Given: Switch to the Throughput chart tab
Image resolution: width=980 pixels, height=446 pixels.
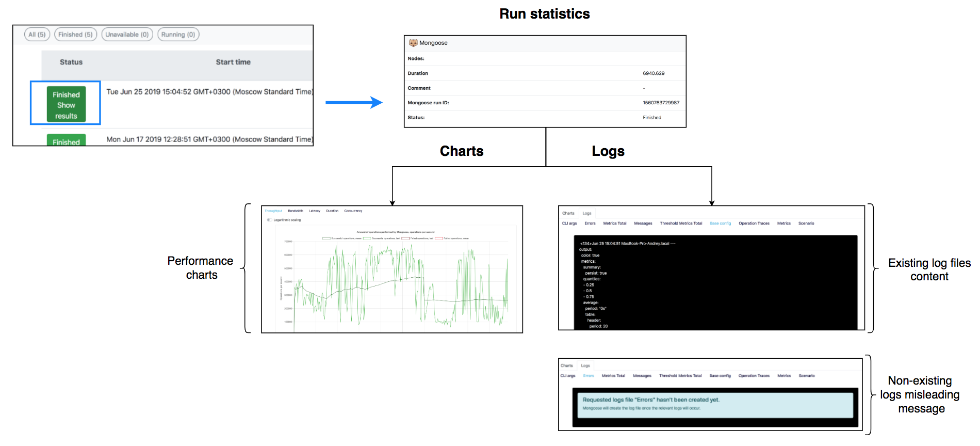Looking at the screenshot, I should (x=273, y=211).
